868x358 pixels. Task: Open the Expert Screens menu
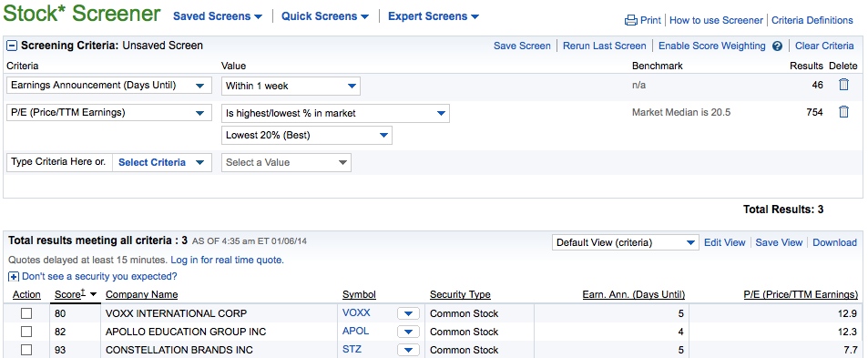coord(434,16)
